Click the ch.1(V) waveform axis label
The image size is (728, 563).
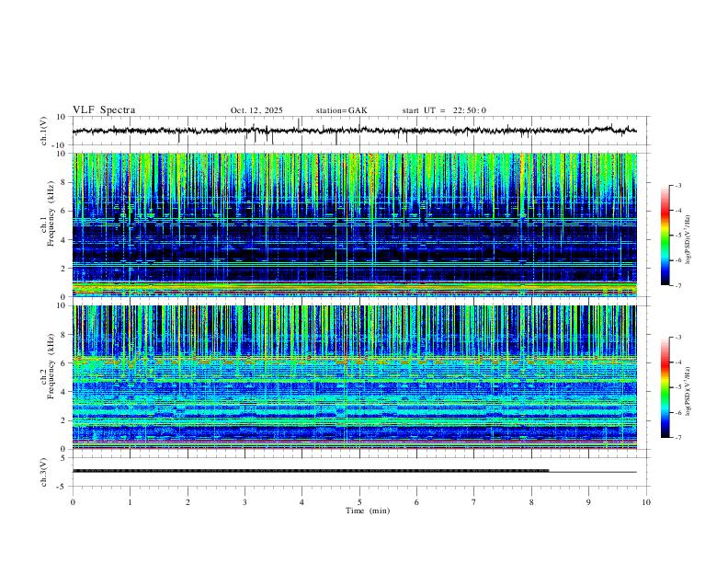(44, 131)
